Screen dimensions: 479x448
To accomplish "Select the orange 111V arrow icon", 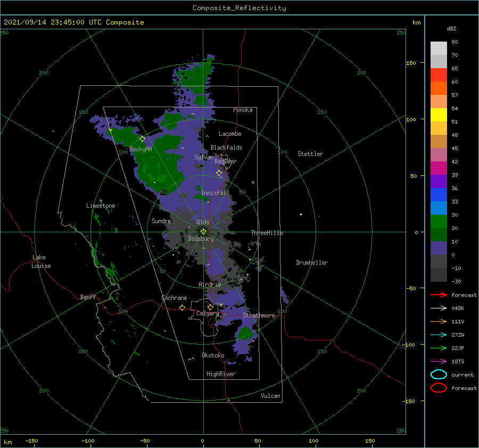I will pos(439,321).
